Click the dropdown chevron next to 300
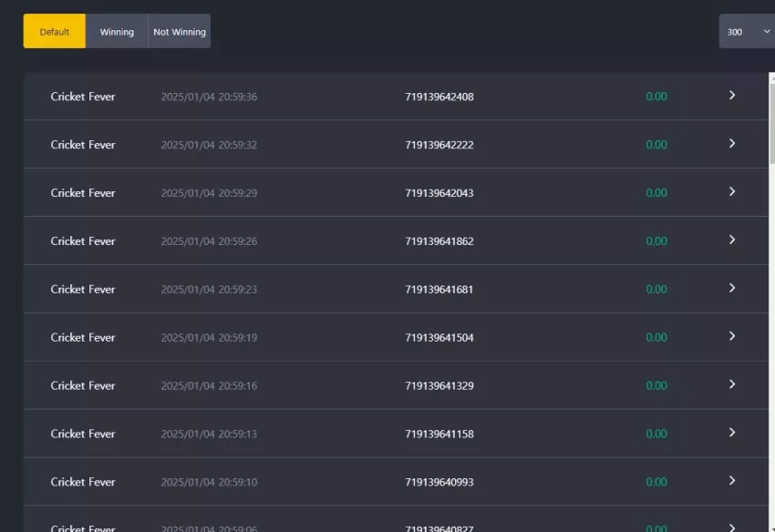The height and width of the screenshot is (532, 775). tap(767, 31)
